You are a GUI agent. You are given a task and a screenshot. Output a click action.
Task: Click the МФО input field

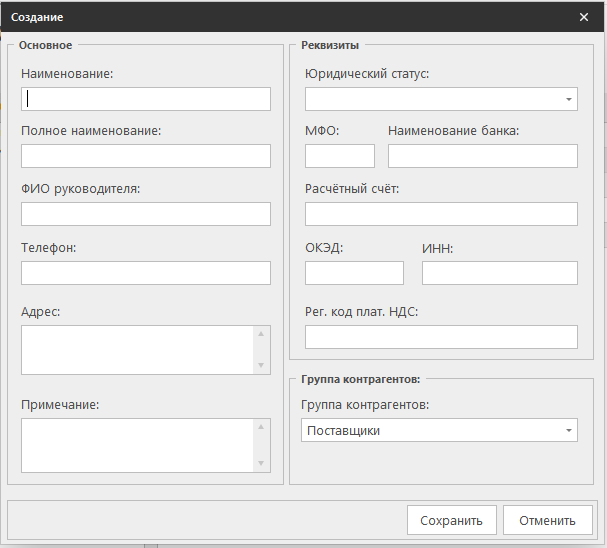(x=339, y=156)
